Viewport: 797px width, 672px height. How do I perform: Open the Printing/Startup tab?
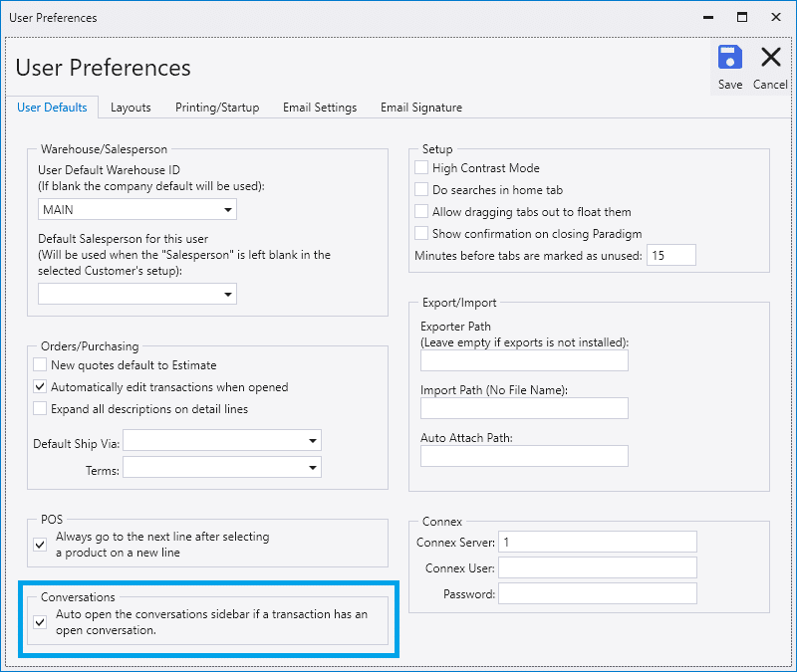point(217,108)
